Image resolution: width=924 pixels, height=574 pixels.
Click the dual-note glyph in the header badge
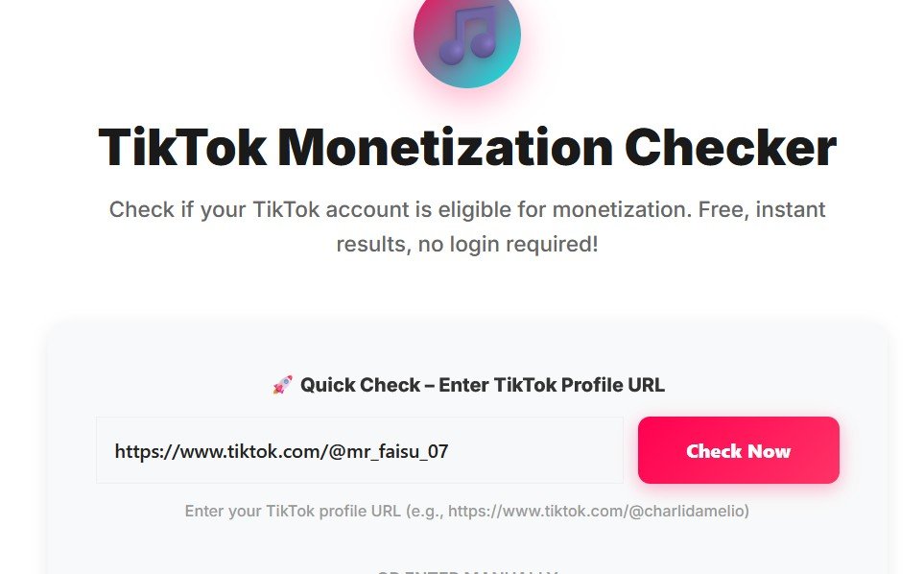pyautogui.click(x=467, y=38)
